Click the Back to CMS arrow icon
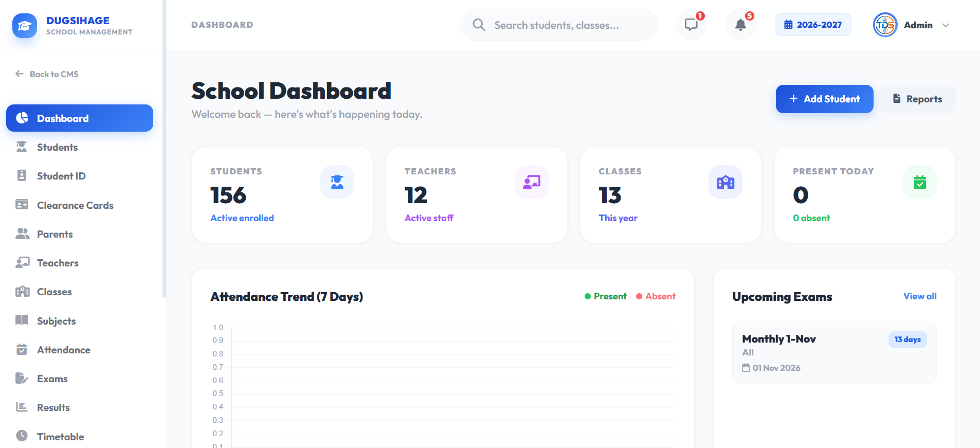Image resolution: width=980 pixels, height=448 pixels. (x=20, y=74)
